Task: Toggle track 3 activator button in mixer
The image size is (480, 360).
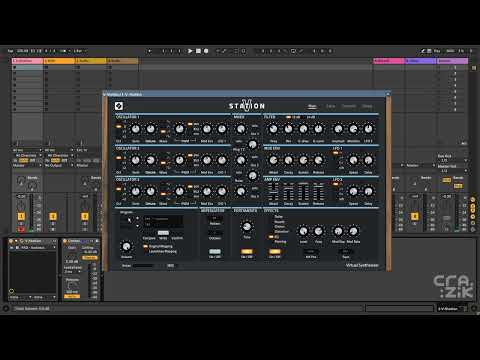Action: point(85,217)
